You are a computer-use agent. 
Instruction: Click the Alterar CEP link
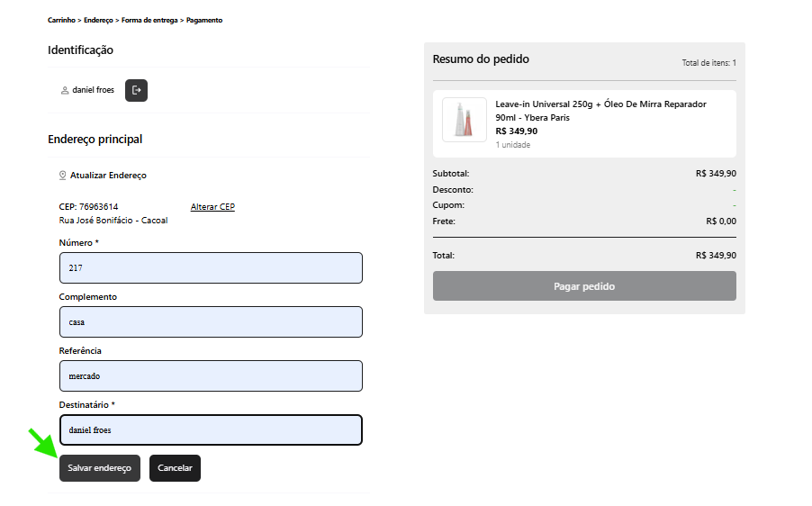[x=212, y=207]
